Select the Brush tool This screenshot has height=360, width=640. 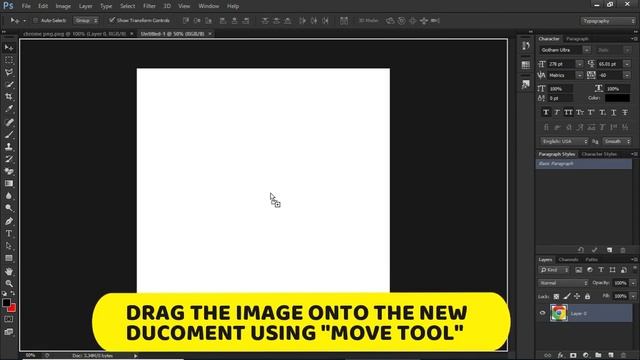pyautogui.click(x=9, y=134)
